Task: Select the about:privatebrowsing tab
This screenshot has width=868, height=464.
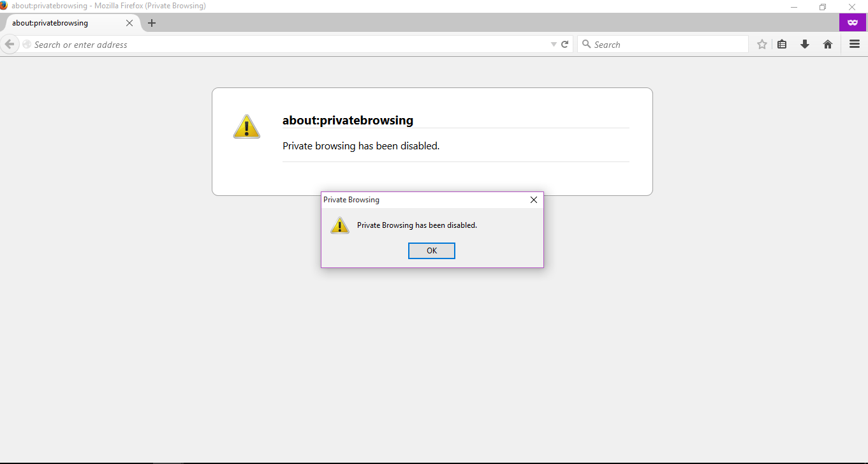Action: (x=70, y=23)
